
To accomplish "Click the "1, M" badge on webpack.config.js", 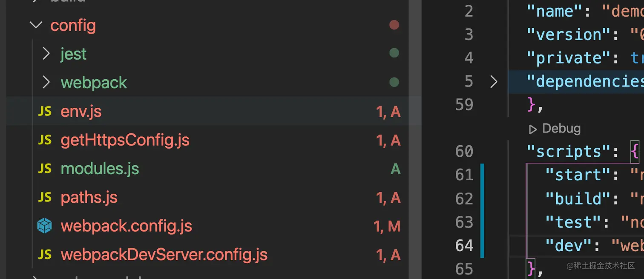I will [x=387, y=226].
